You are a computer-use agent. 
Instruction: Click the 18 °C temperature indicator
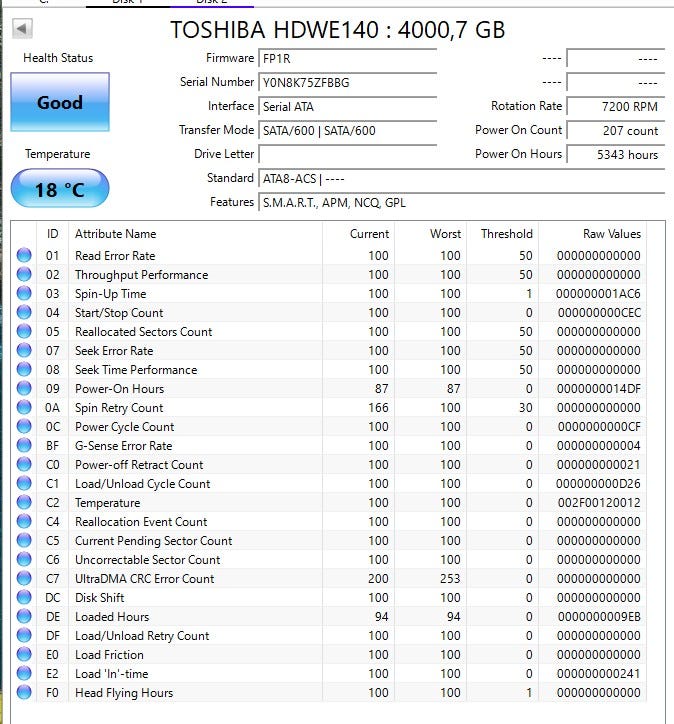point(60,188)
